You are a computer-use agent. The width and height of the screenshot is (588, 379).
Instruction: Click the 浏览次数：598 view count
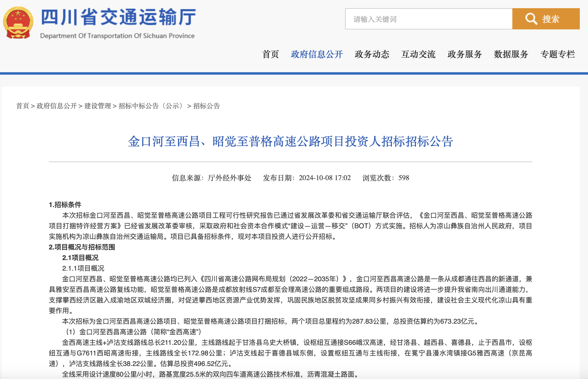[386, 178]
